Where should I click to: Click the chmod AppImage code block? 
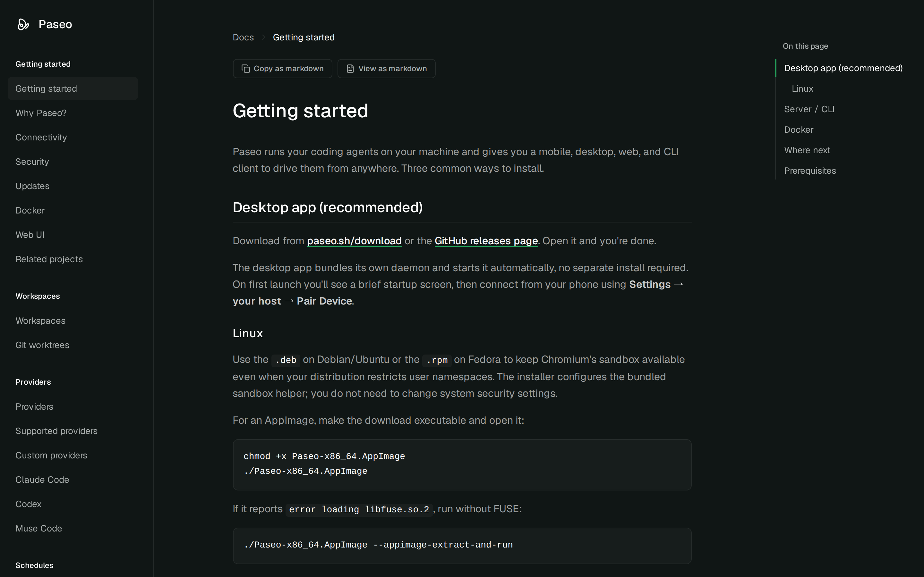[462, 464]
